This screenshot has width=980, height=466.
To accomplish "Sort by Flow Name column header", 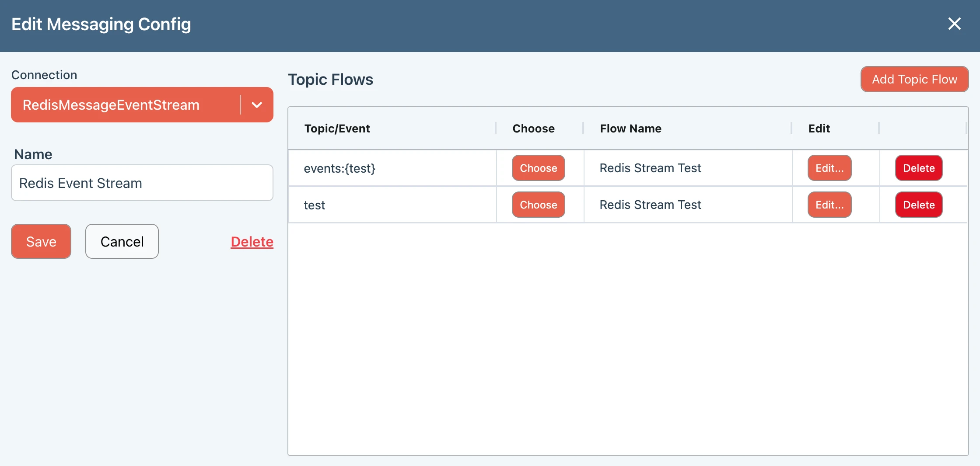I will coord(630,129).
